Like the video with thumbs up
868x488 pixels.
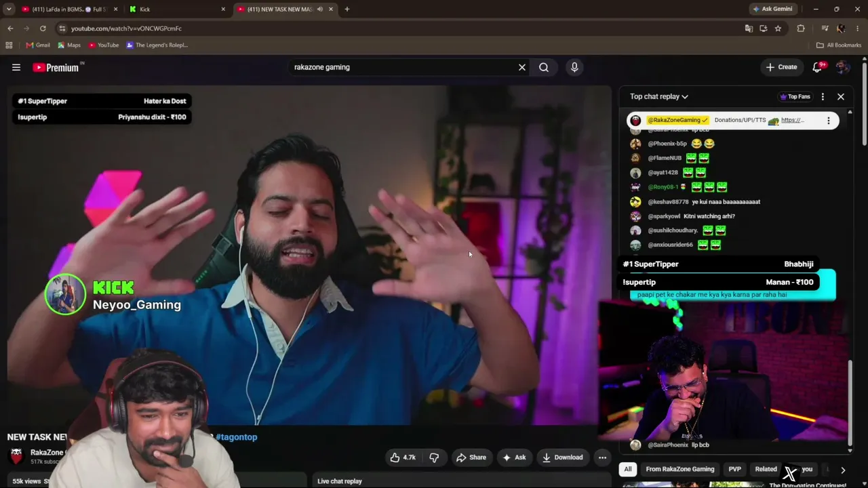(x=402, y=457)
